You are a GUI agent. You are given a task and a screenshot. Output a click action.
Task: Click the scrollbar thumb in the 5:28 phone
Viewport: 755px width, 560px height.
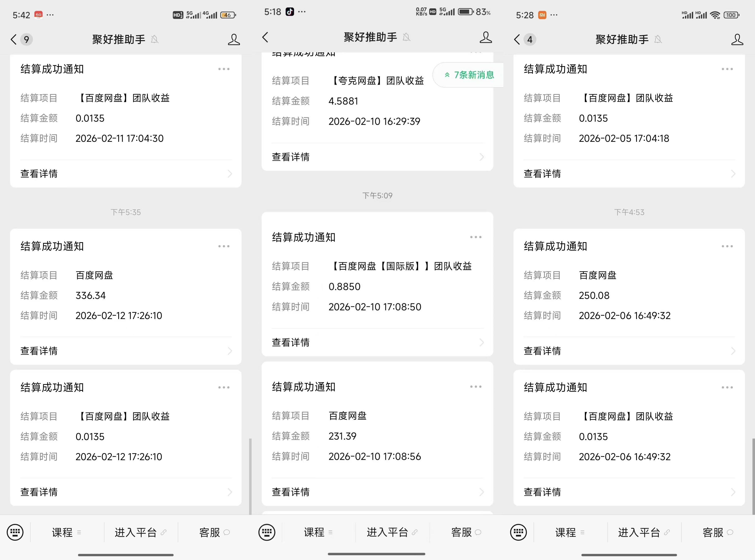tap(753, 476)
